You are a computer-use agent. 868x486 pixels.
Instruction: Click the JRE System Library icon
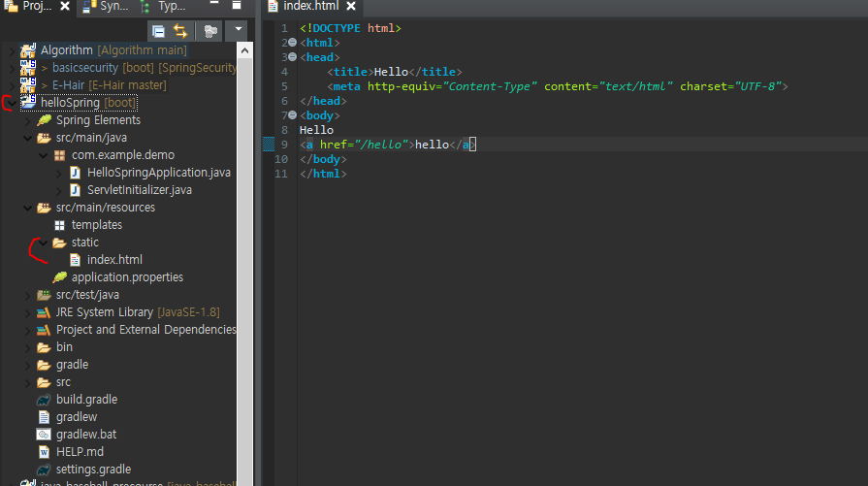[x=44, y=312]
